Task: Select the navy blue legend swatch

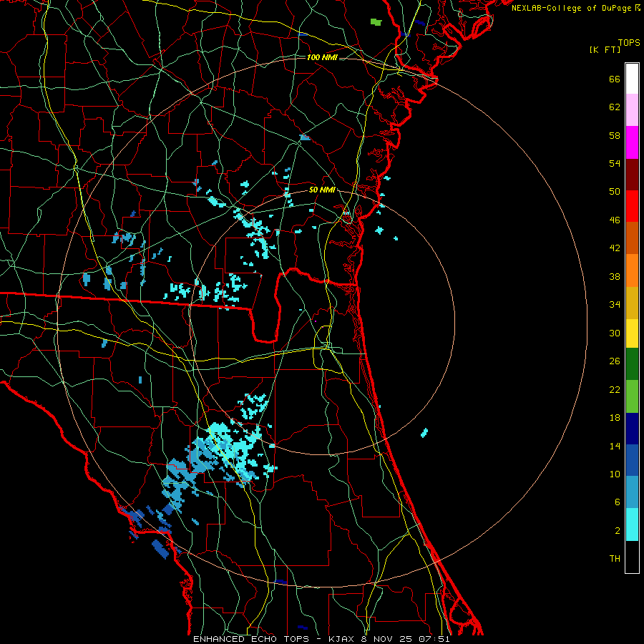Action: pyautogui.click(x=632, y=429)
